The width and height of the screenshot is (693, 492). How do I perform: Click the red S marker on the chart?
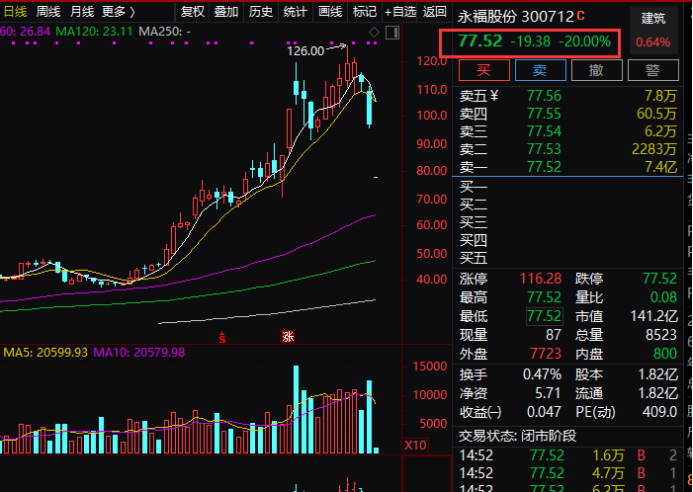pos(223,336)
